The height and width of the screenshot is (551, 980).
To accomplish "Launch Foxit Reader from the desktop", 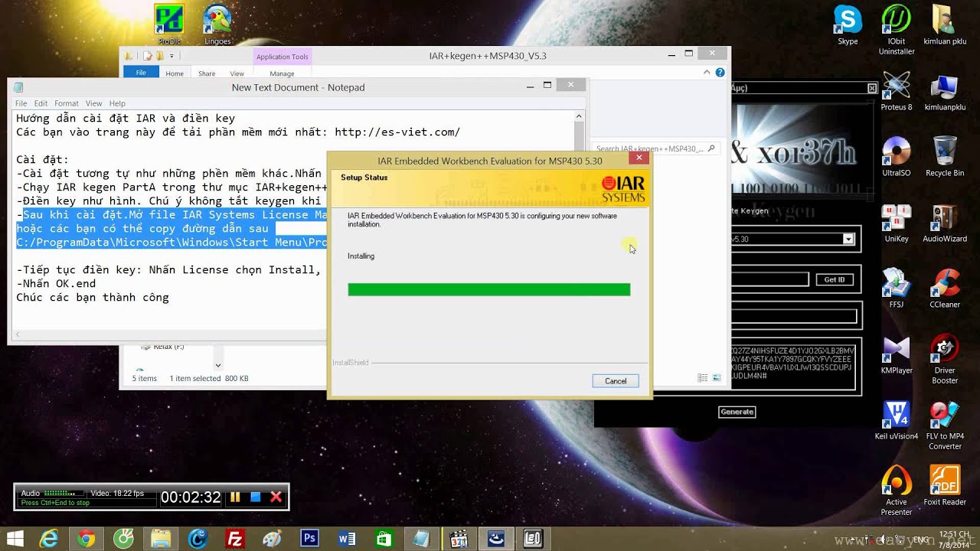I will 945,485.
